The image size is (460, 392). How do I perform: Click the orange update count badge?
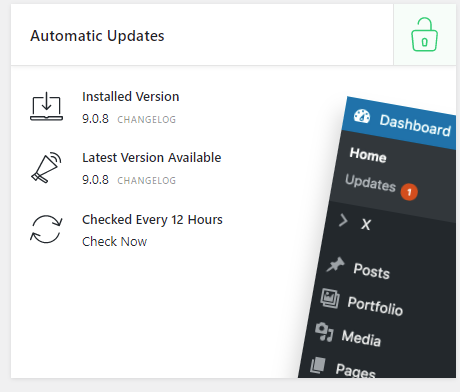pos(409,192)
